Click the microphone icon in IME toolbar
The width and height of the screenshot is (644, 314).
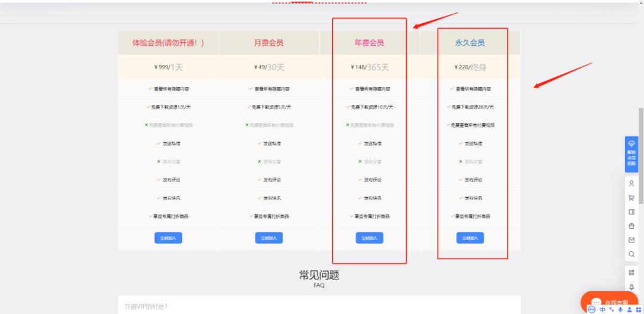[620, 310]
